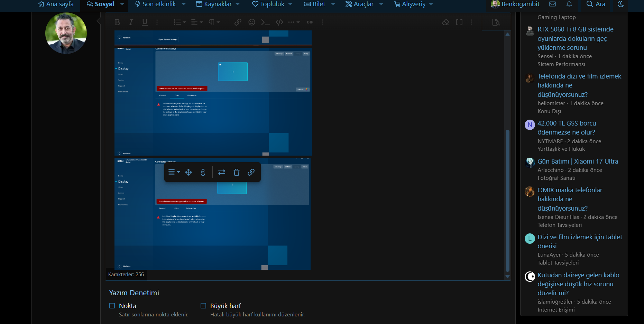
Task: Open inbox envelope icon
Action: click(x=553, y=4)
